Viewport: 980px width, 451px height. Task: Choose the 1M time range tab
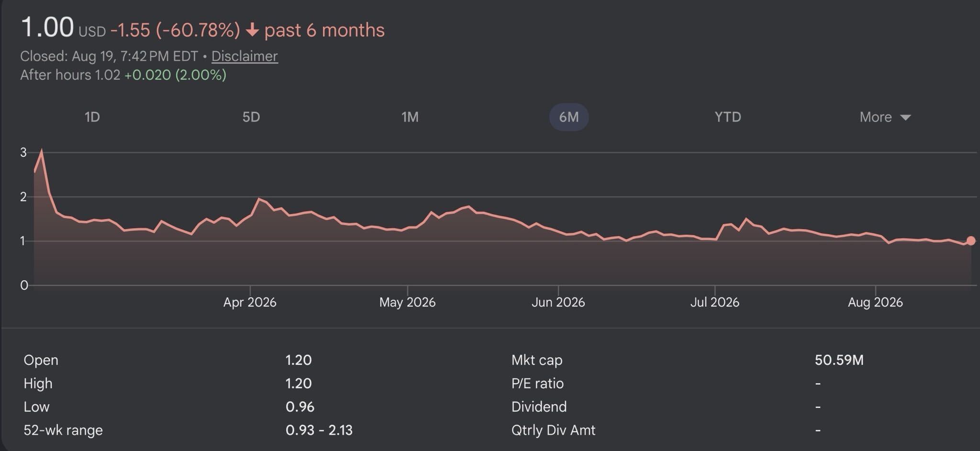click(410, 117)
